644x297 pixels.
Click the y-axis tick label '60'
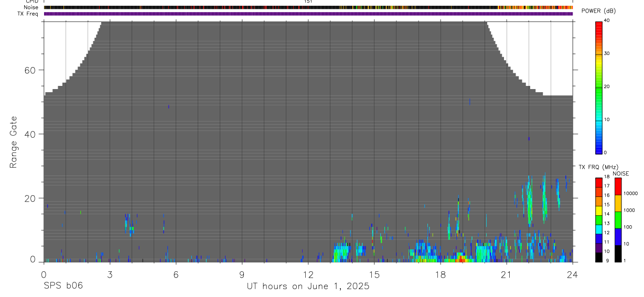tap(30, 70)
